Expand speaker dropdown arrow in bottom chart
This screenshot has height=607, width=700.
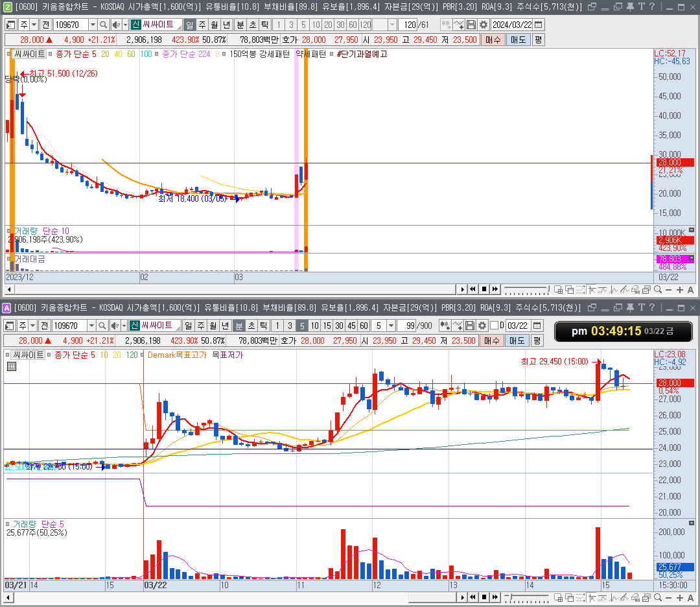click(x=124, y=326)
